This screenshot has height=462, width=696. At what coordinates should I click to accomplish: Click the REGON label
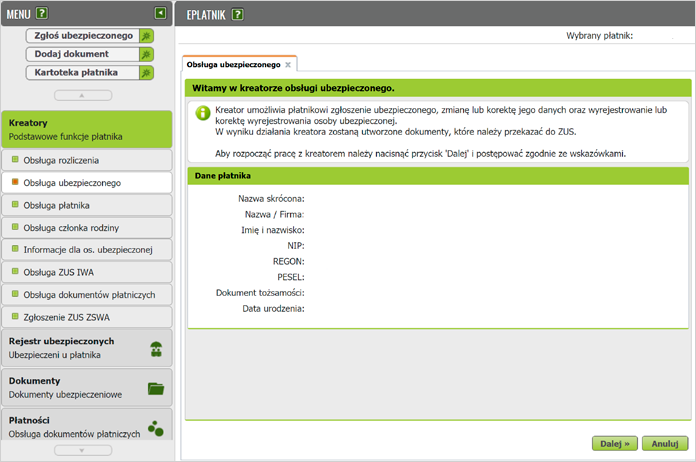click(289, 261)
